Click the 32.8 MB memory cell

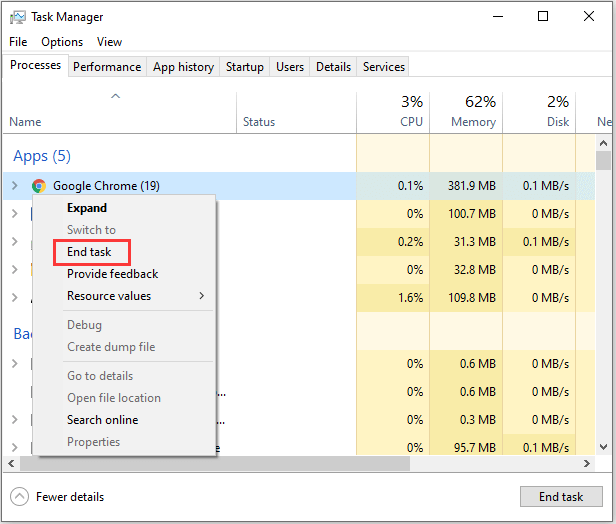(466, 270)
